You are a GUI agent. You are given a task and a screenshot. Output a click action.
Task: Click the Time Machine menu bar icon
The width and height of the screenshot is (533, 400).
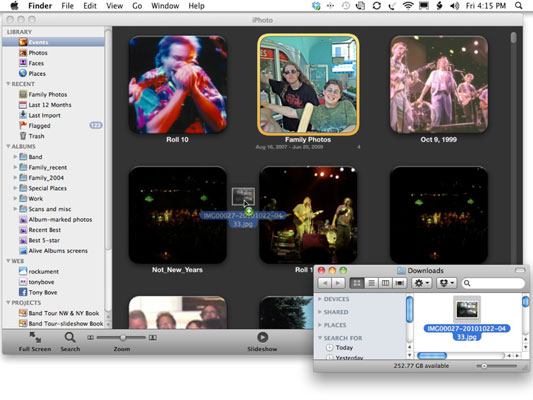(346, 6)
